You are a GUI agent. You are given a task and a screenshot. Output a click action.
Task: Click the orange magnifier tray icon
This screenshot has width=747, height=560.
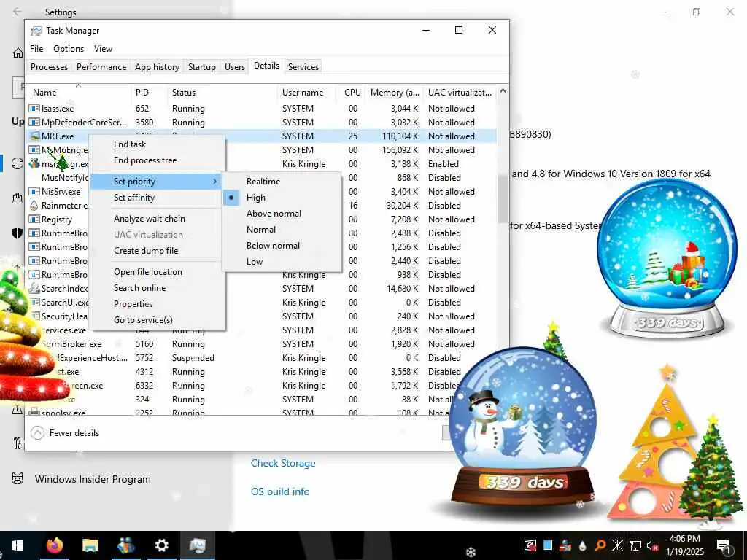coord(600,545)
